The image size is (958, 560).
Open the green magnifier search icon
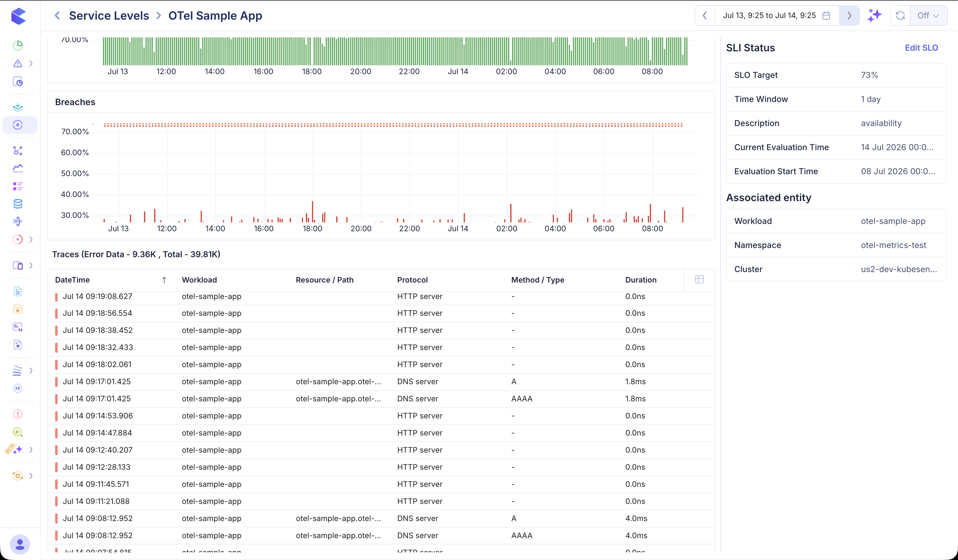[17, 432]
